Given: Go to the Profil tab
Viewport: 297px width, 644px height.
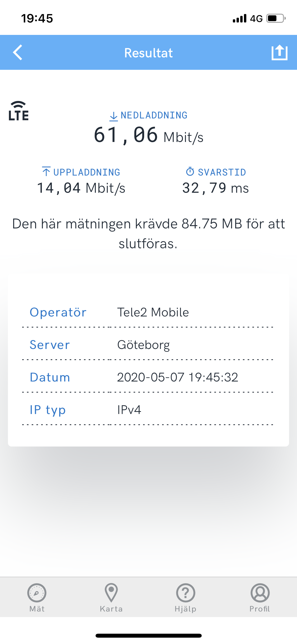Looking at the screenshot, I should coord(260,597).
